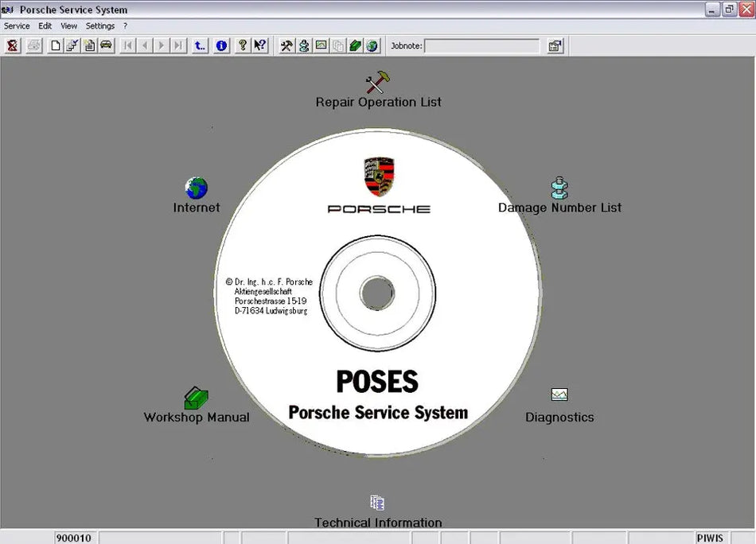Click the info icon on the toolbar
The height and width of the screenshot is (544, 756).
click(220, 45)
